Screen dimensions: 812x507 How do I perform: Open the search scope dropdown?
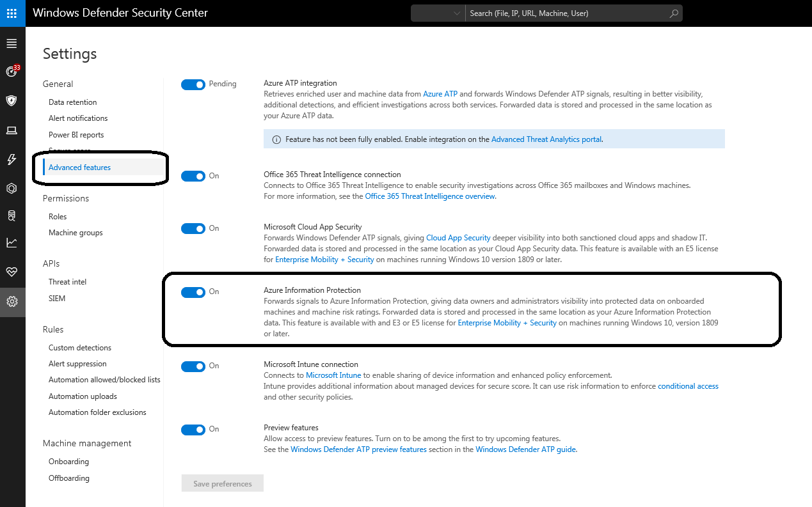(438, 13)
